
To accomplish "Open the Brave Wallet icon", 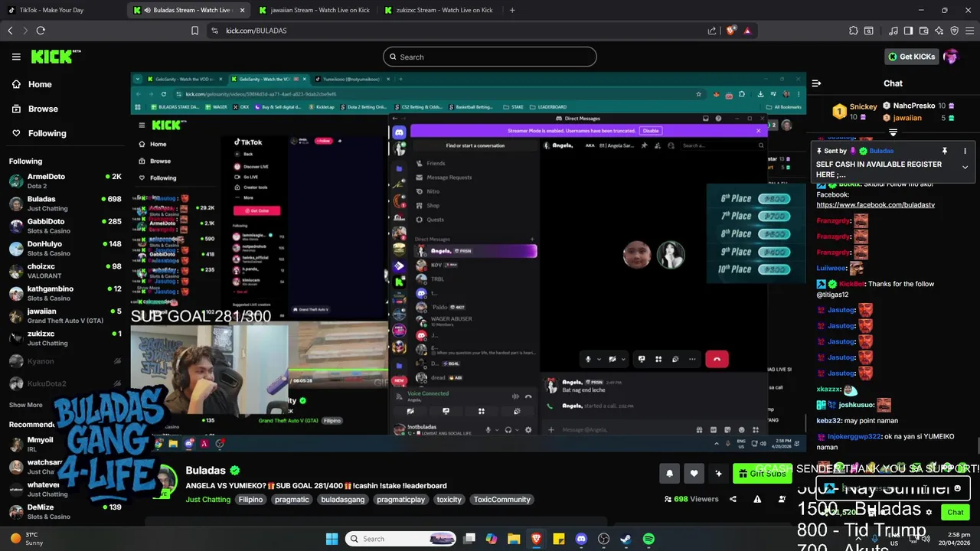I will (924, 31).
